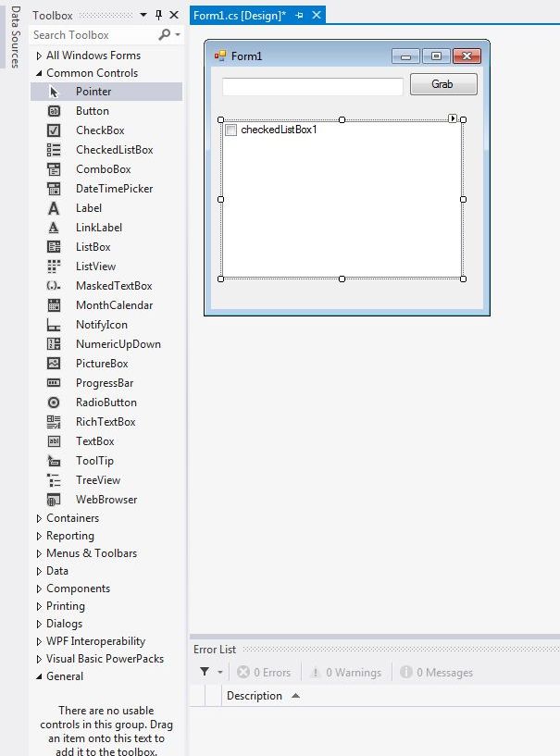Choose the TextBox control icon
Image resolution: width=560 pixels, height=756 pixels.
[x=54, y=441]
